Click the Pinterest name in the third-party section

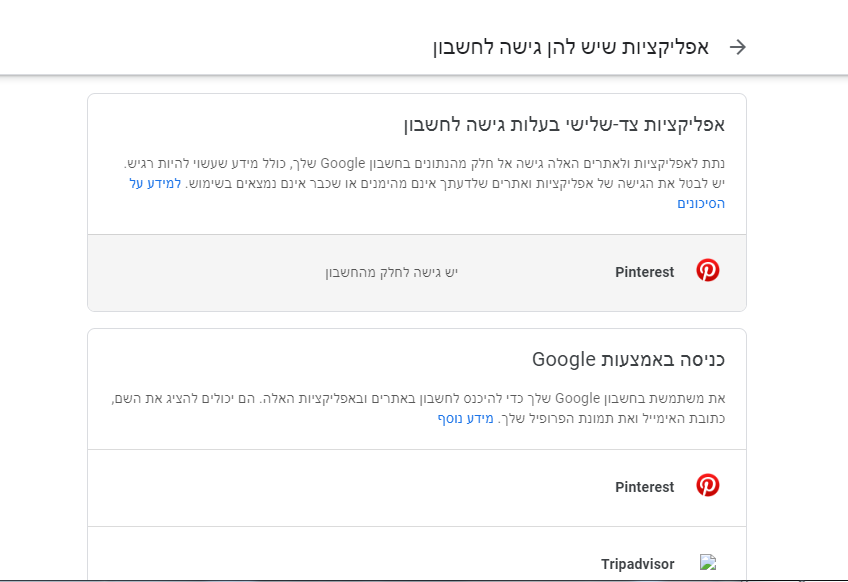point(644,272)
